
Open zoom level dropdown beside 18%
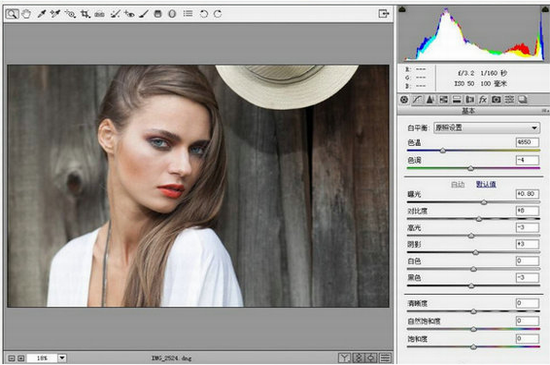click(62, 358)
